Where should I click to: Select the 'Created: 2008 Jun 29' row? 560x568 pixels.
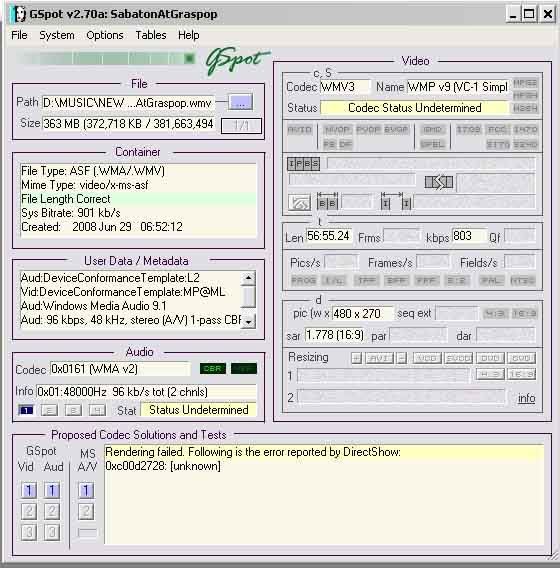tap(138, 227)
